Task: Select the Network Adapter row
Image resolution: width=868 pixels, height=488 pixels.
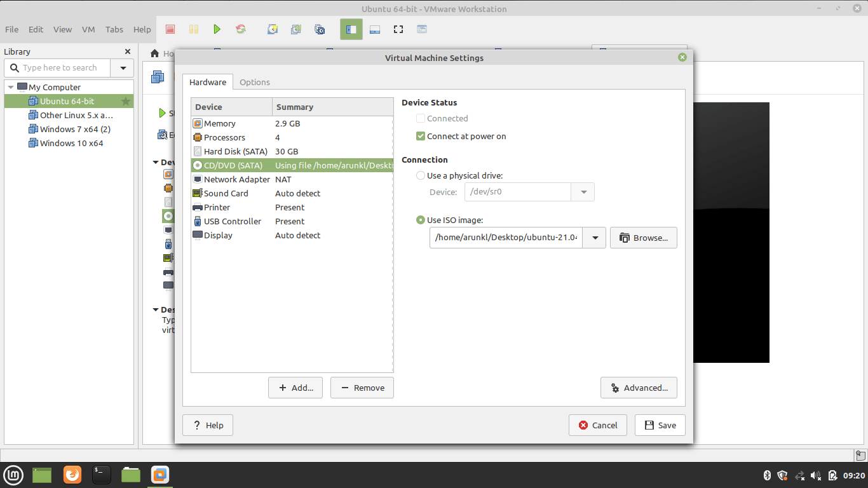Action: coord(292,179)
